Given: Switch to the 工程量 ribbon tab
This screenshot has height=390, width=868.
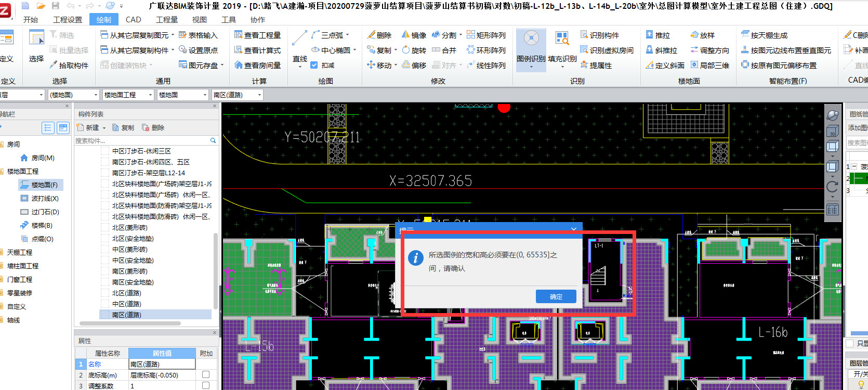Looking at the screenshot, I should pos(167,19).
